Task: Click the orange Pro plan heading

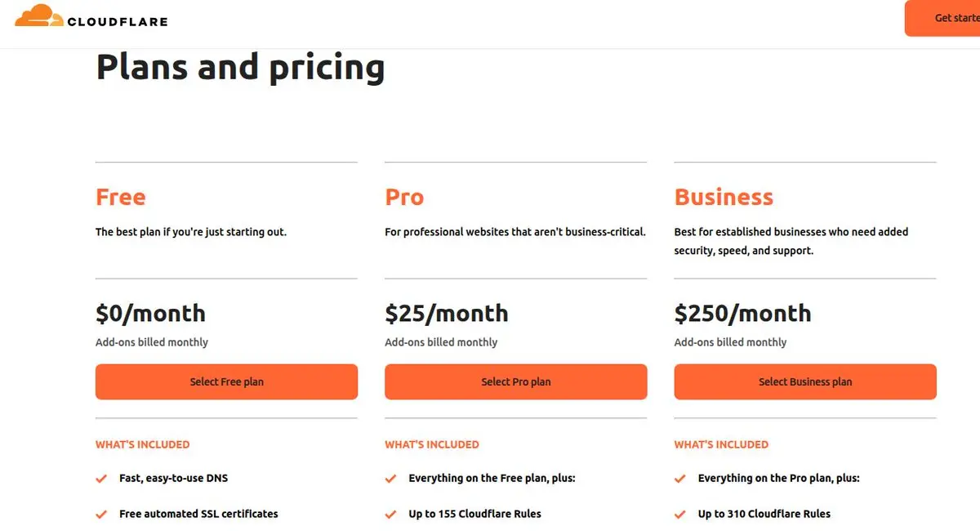Action: [x=404, y=197]
